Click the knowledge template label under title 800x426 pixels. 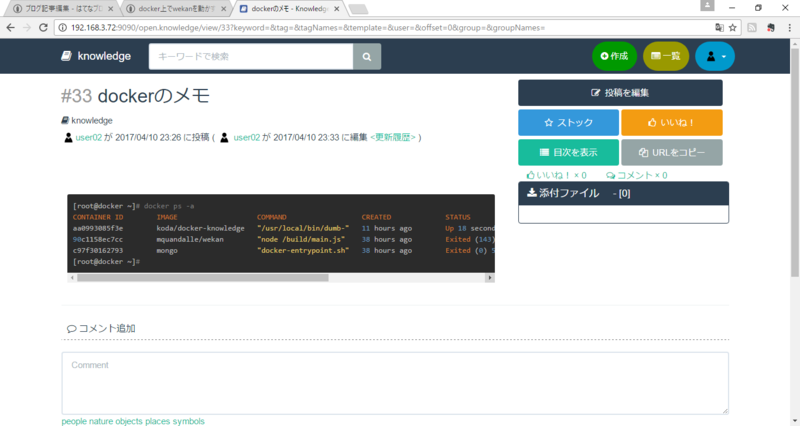87,120
